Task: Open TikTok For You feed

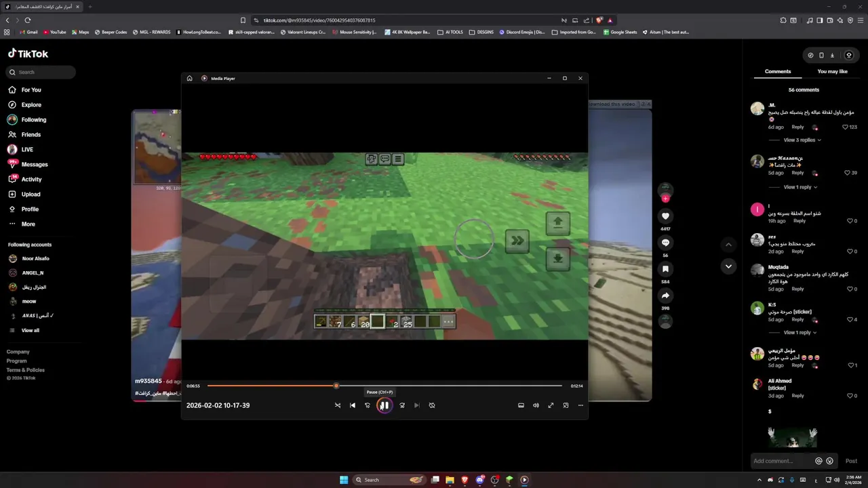Action: [x=24, y=89]
